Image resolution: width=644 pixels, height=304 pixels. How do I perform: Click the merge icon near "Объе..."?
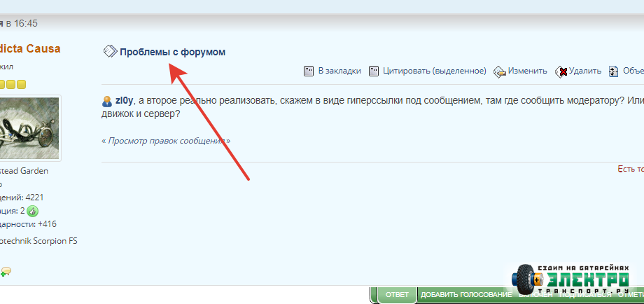[613, 71]
